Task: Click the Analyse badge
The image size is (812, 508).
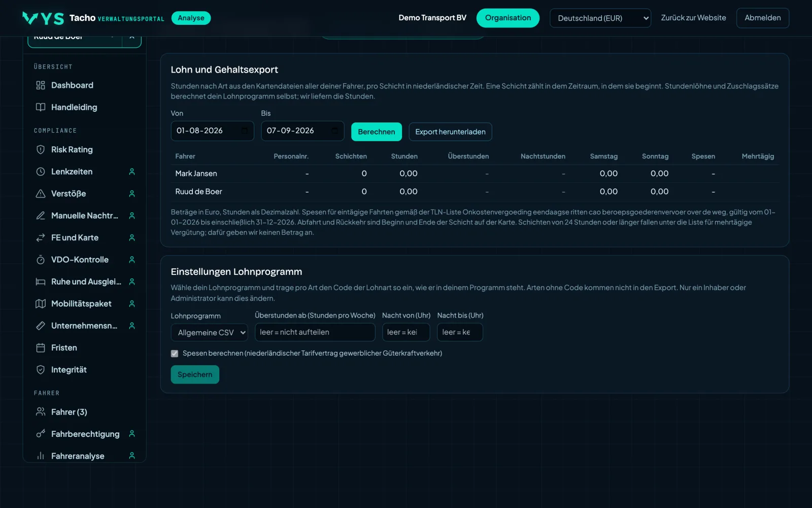Action: [x=191, y=18]
